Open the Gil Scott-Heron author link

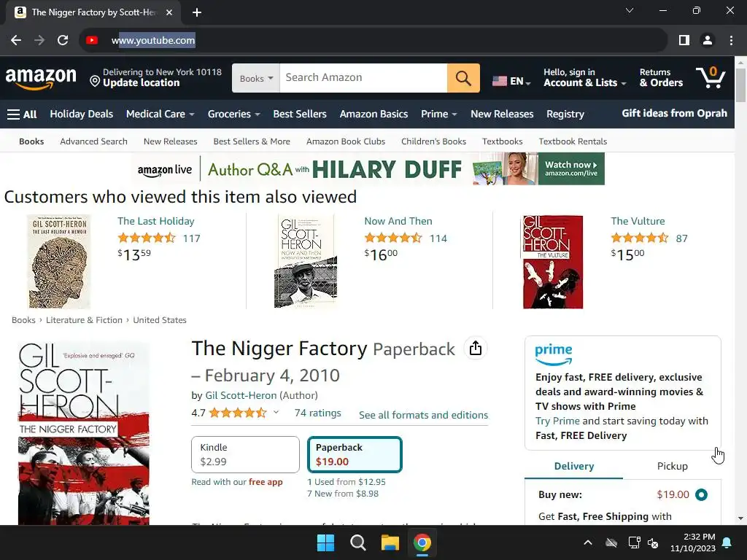241,395
